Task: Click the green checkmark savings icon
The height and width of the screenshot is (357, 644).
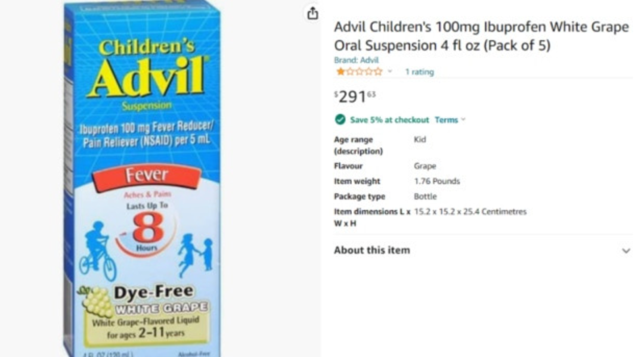Action: (x=340, y=119)
